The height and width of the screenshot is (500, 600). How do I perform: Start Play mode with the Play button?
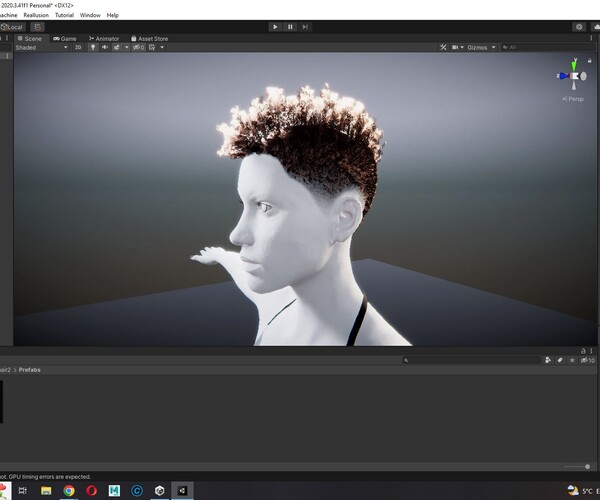tap(275, 27)
